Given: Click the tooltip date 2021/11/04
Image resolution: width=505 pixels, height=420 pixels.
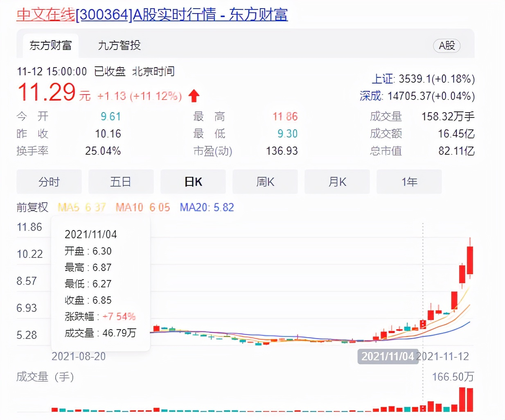Looking at the screenshot, I should click(x=91, y=235).
